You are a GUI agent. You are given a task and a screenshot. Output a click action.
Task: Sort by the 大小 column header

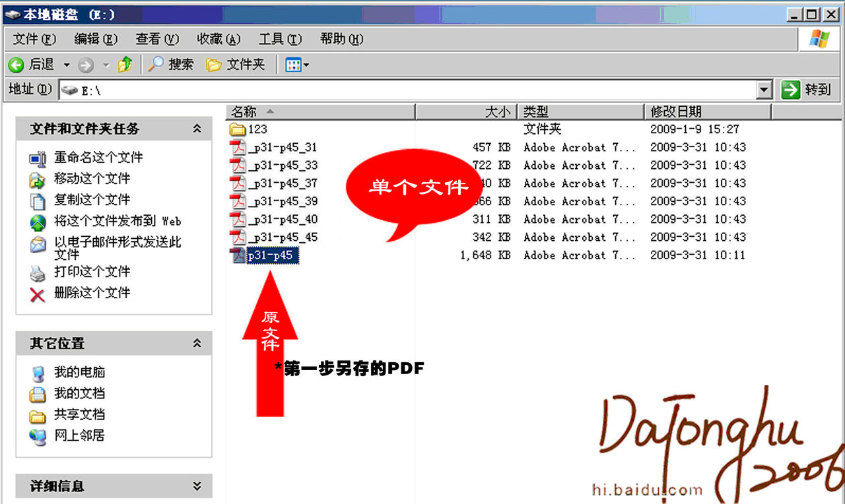point(465,112)
